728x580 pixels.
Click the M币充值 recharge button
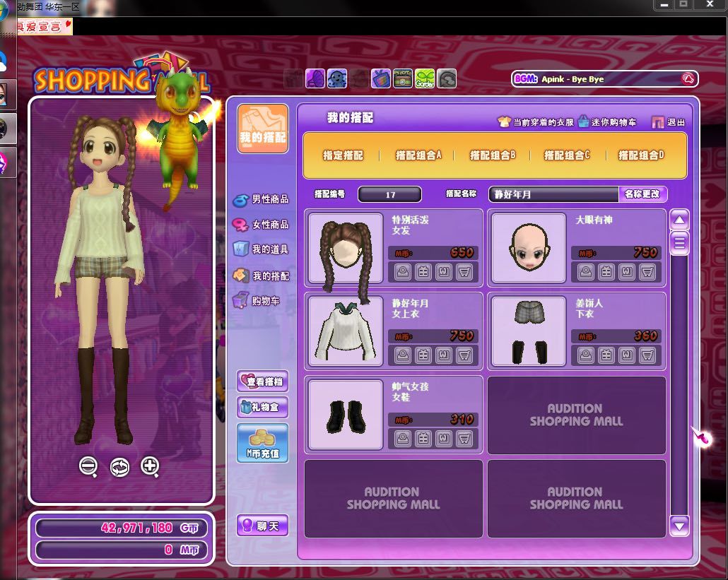click(263, 443)
